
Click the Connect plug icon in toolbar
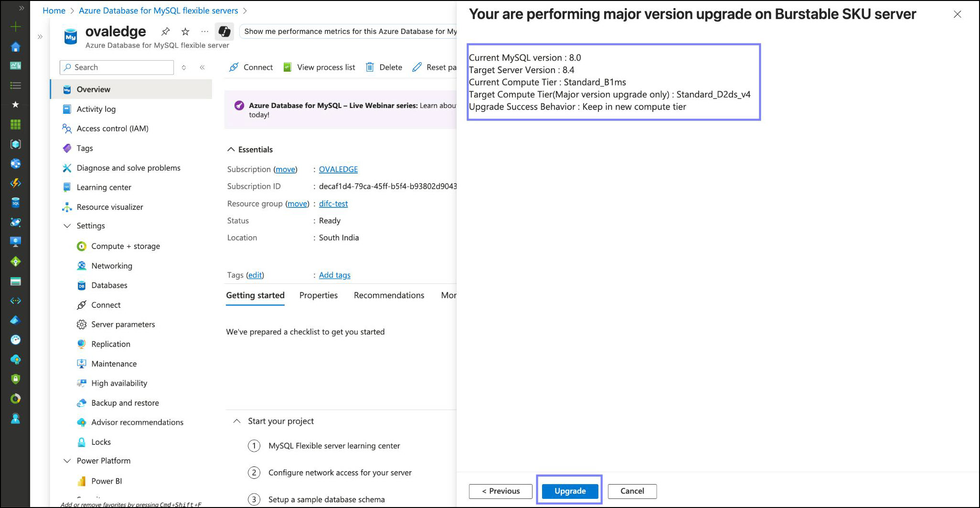234,67
